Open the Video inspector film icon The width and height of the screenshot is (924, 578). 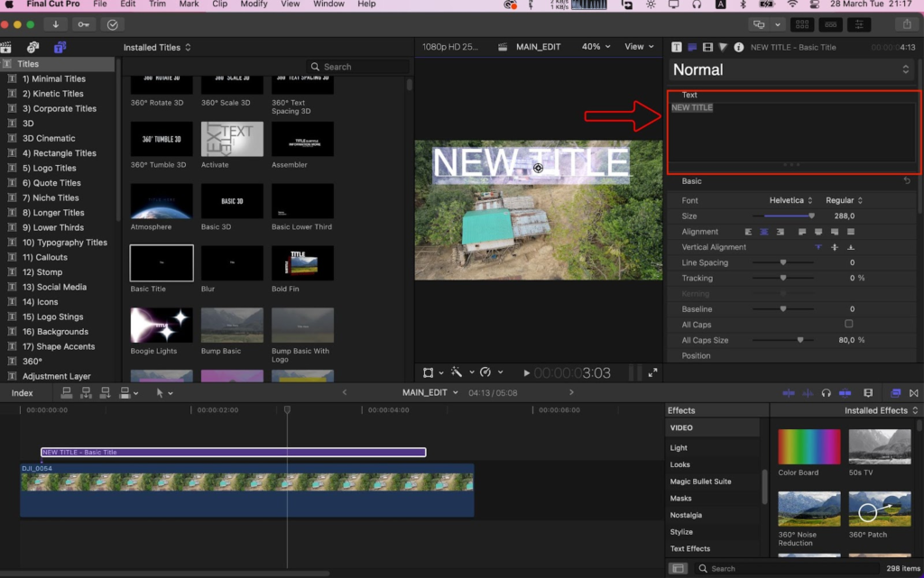click(707, 47)
